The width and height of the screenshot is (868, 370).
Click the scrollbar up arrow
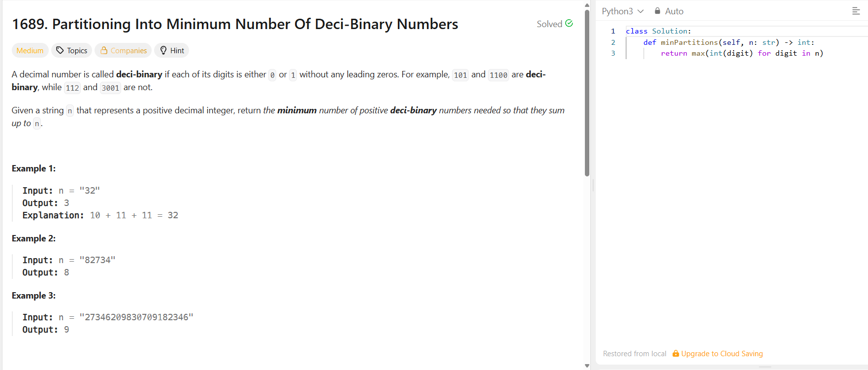[587, 5]
